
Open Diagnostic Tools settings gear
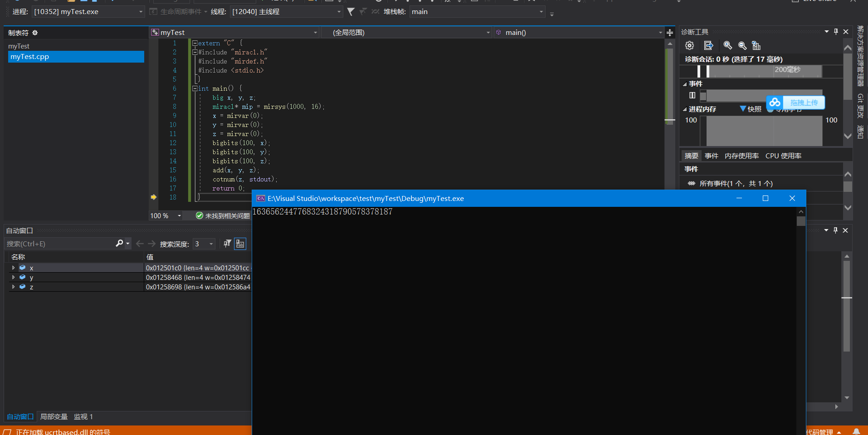click(x=689, y=45)
